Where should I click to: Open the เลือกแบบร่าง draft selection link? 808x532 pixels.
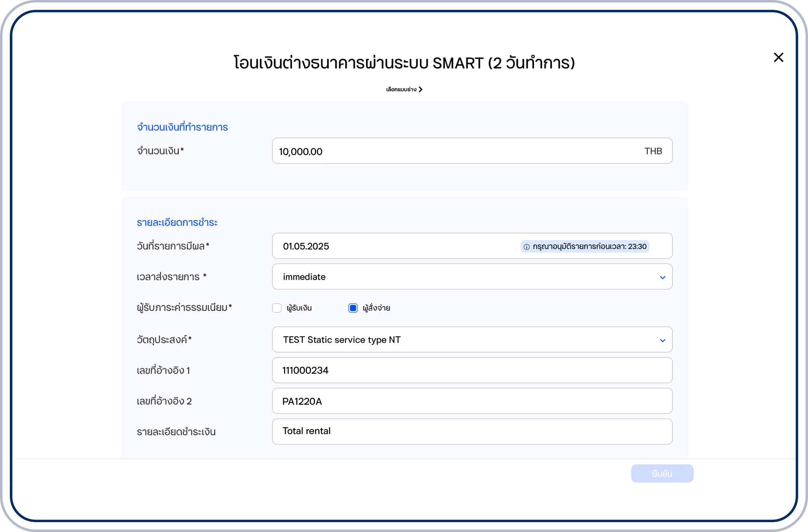[x=401, y=89]
